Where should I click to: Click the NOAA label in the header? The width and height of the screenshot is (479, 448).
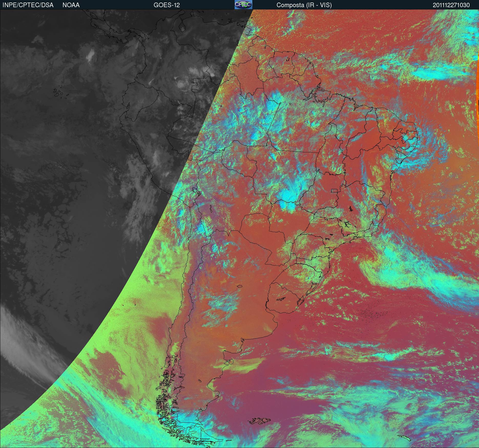(x=71, y=5)
